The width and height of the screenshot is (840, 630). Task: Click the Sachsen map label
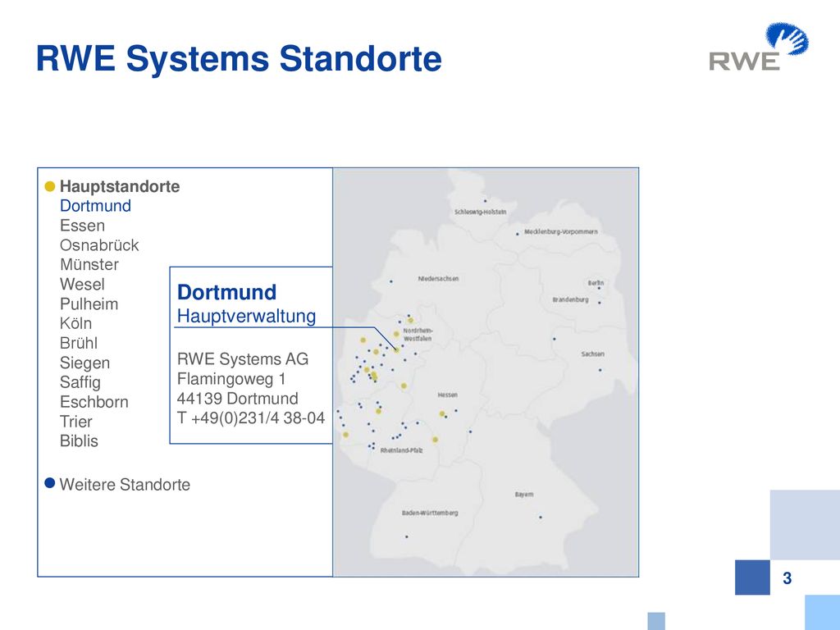pyautogui.click(x=592, y=354)
